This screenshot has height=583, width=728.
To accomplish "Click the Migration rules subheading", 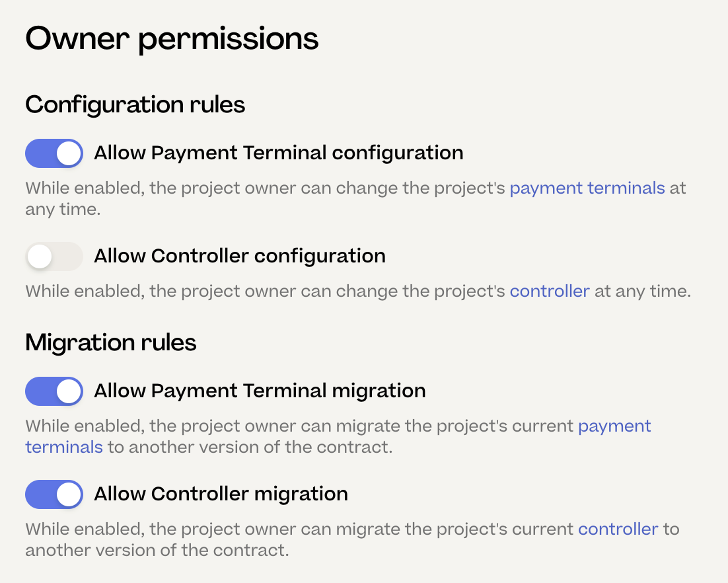I will [111, 343].
